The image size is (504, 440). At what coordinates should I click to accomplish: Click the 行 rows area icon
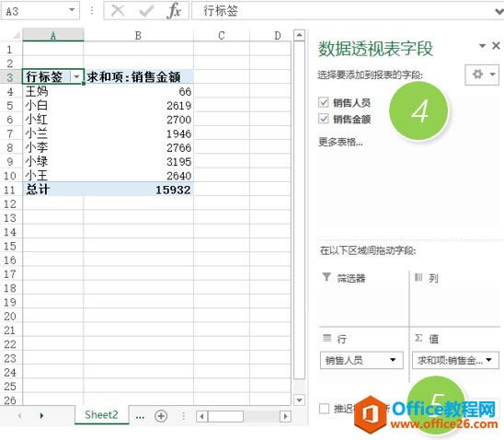[x=326, y=338]
